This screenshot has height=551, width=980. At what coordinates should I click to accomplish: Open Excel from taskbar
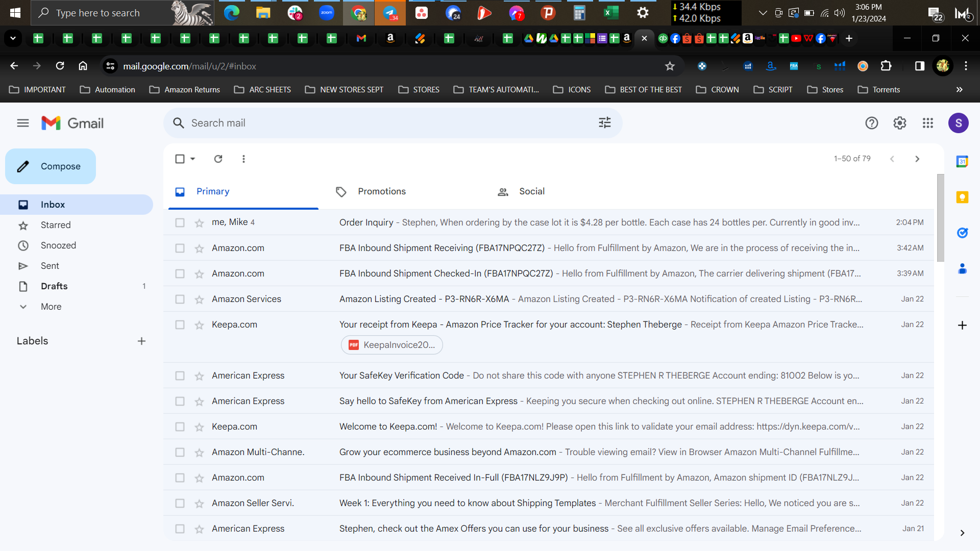(611, 13)
